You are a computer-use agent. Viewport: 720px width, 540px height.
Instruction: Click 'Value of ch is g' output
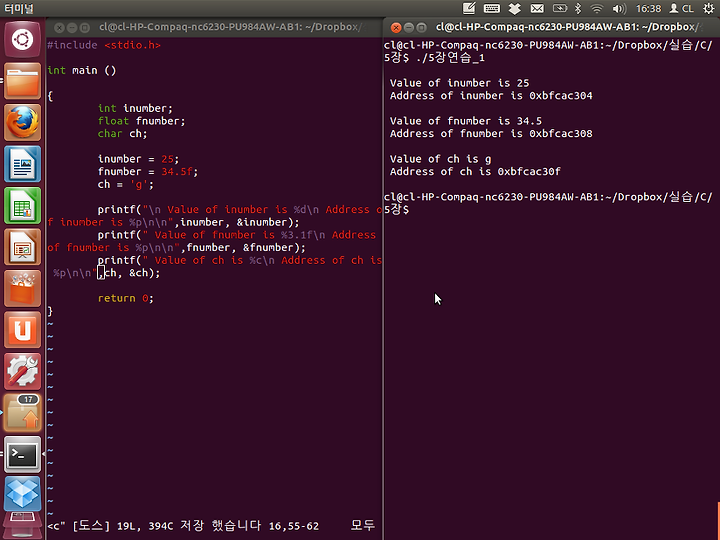[440, 159]
